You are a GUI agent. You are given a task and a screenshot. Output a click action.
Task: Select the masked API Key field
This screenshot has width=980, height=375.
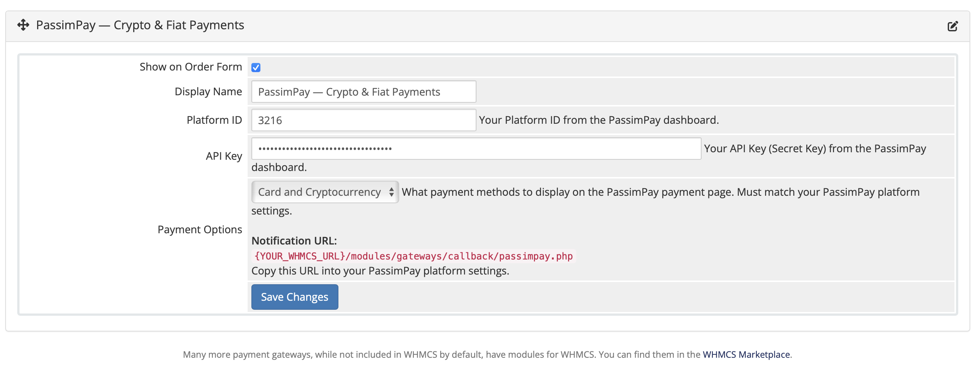point(475,149)
